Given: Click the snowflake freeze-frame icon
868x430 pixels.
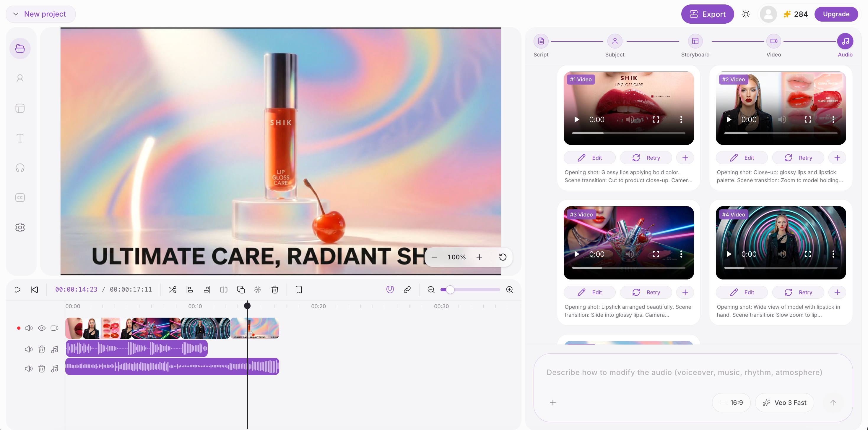Looking at the screenshot, I should pyautogui.click(x=258, y=289).
